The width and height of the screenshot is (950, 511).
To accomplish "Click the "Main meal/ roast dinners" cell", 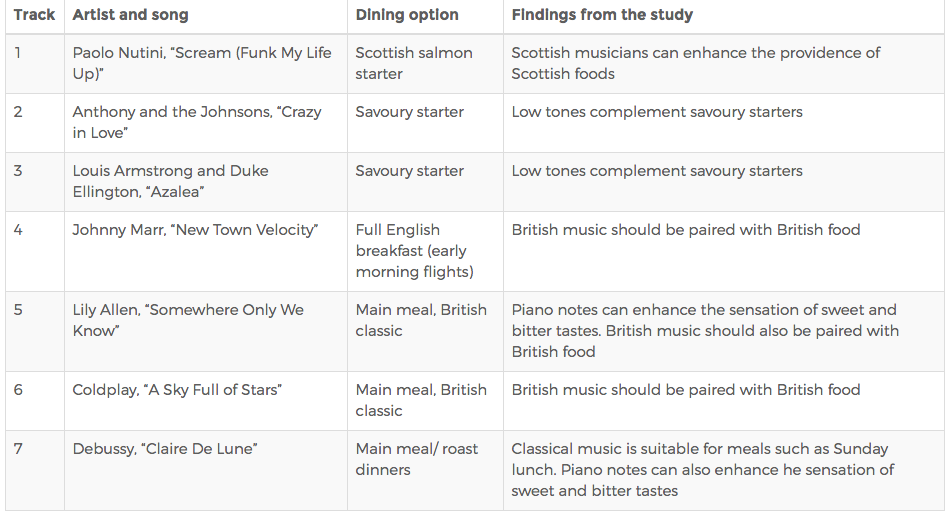I will point(417,459).
